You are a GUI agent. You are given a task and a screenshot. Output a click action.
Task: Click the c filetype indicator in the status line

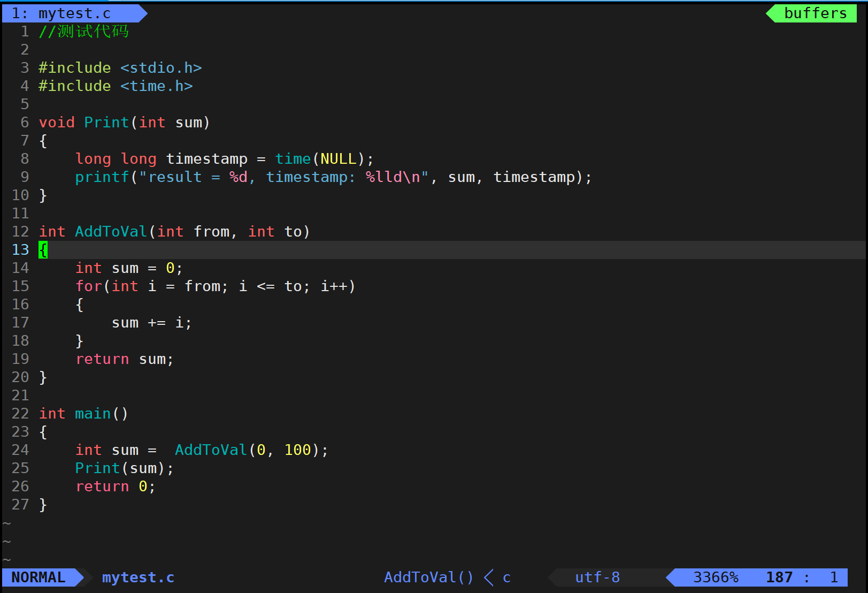(x=506, y=577)
